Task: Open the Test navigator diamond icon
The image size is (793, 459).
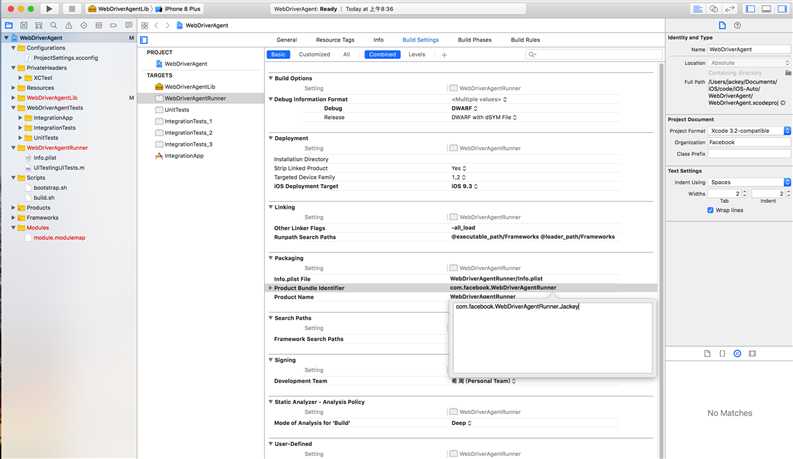Action: [x=83, y=25]
